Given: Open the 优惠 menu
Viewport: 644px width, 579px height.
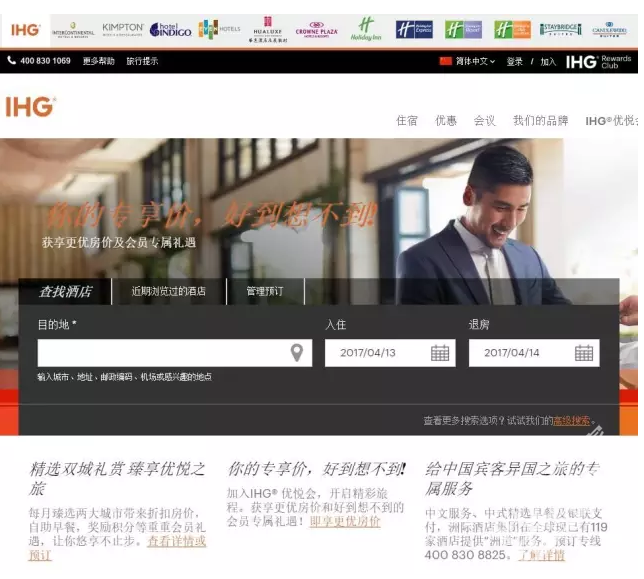Looking at the screenshot, I should [x=446, y=120].
